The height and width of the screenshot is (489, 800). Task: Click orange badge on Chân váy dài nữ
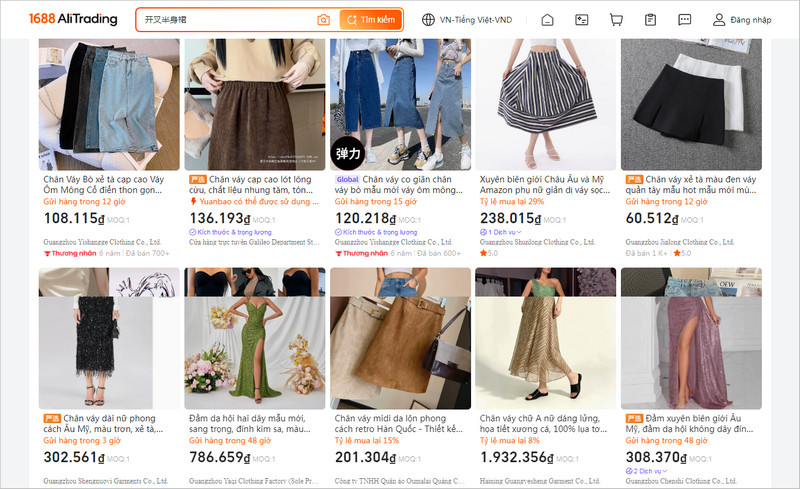point(52,418)
